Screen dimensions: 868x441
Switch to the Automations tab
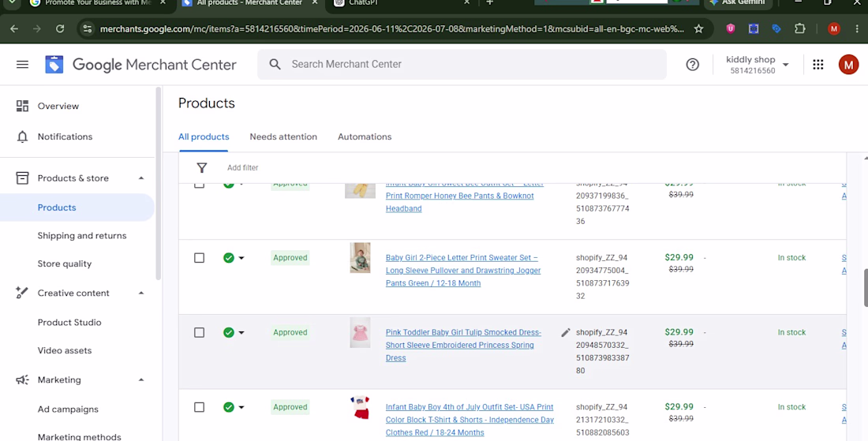point(365,136)
